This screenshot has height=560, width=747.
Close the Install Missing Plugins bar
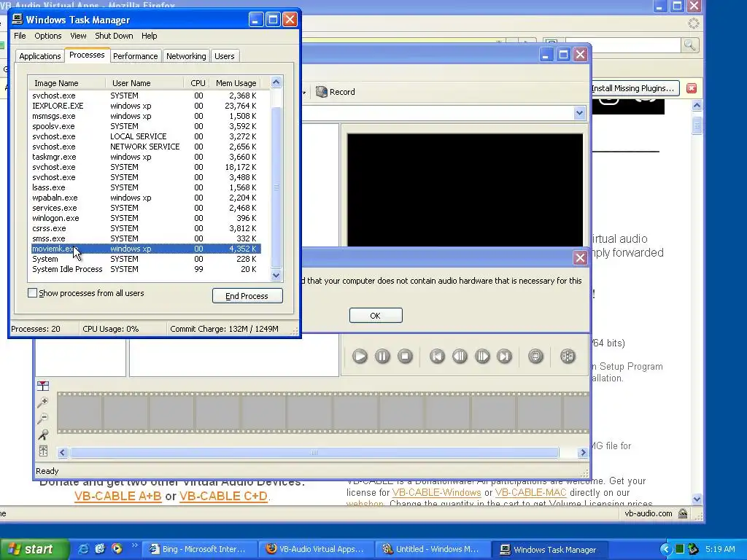coord(692,88)
